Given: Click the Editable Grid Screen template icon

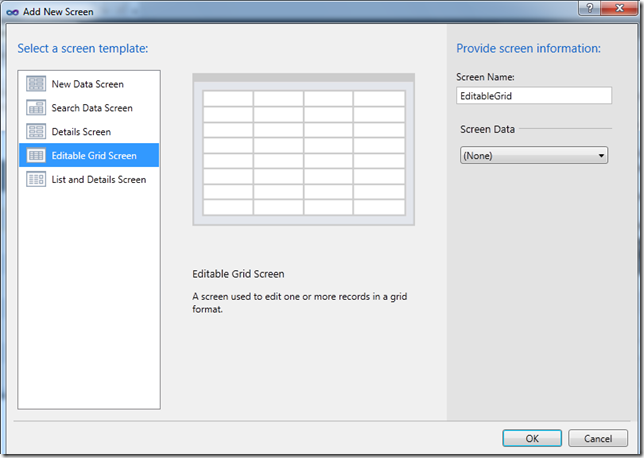Looking at the screenshot, I should coord(36,155).
